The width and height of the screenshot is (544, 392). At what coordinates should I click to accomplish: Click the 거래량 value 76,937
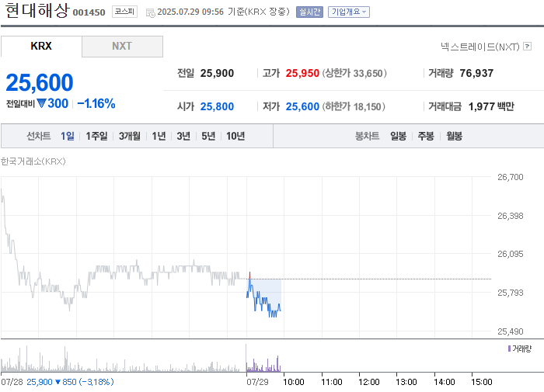pyautogui.click(x=476, y=73)
